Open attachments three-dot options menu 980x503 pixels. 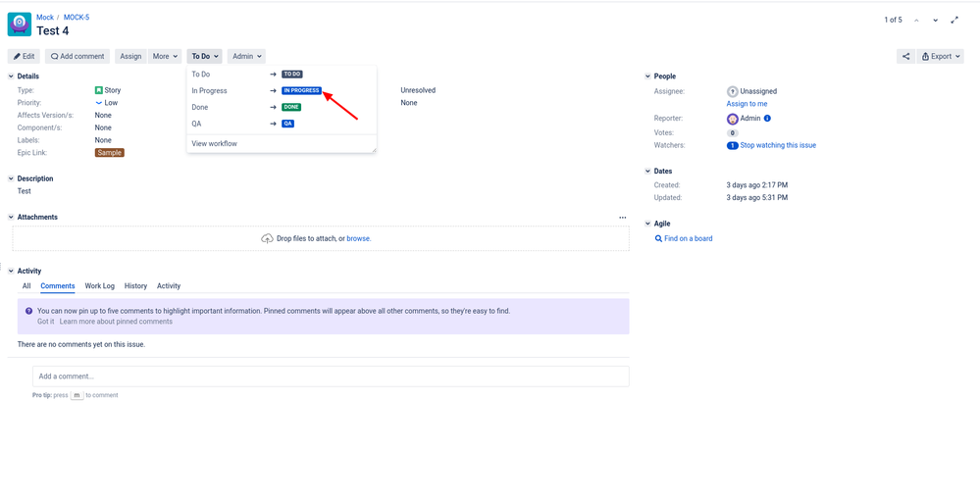tap(623, 218)
